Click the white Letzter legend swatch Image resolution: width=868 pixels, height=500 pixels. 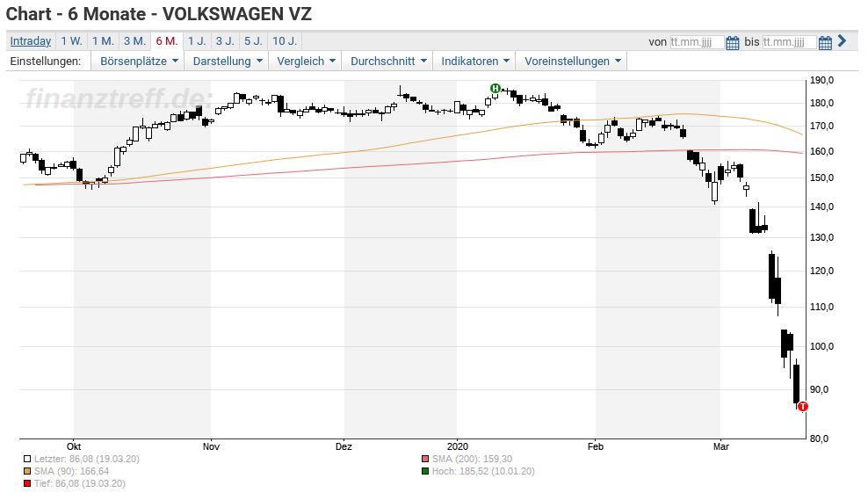(x=27, y=459)
